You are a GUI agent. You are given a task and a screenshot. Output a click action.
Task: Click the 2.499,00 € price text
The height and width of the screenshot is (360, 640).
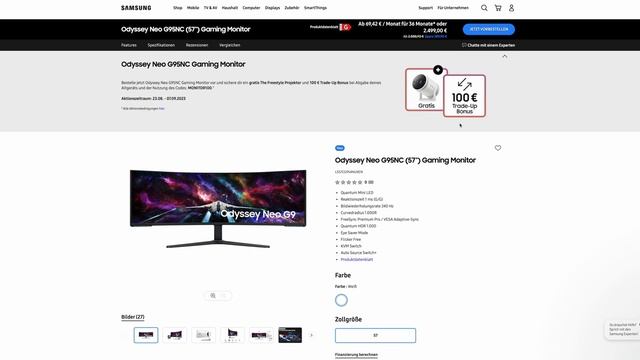tap(435, 31)
